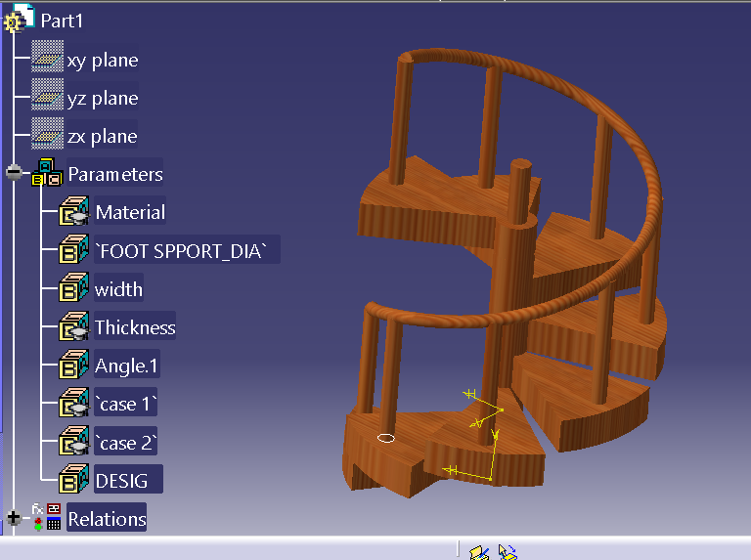
Task: Click the case 1 parameter icon
Action: click(x=73, y=402)
